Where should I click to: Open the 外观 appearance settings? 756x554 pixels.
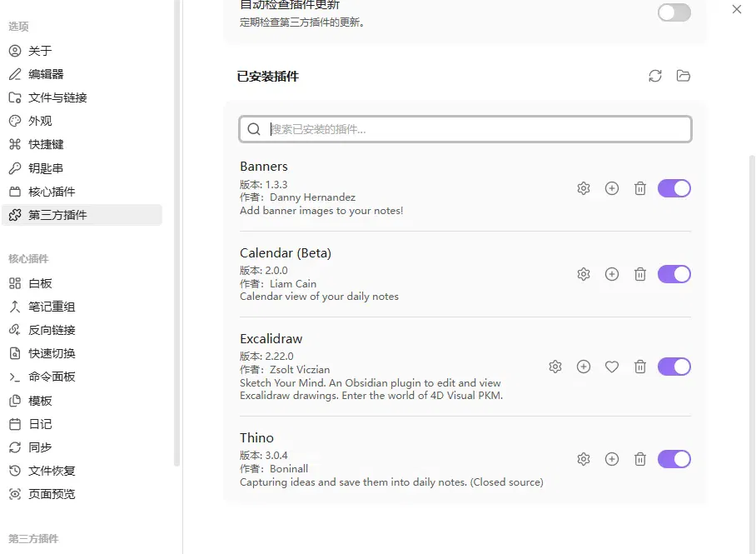tap(82, 121)
